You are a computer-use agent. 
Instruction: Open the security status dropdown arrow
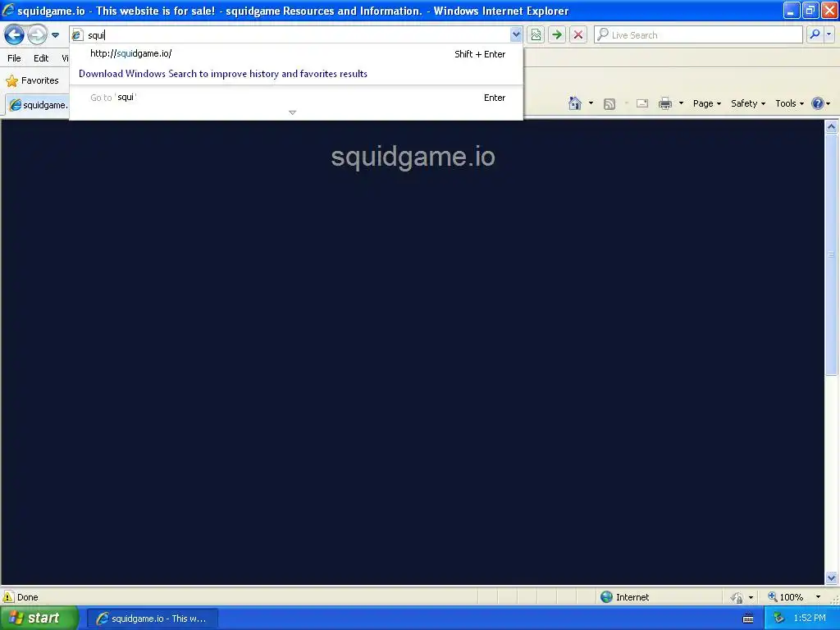tap(751, 597)
